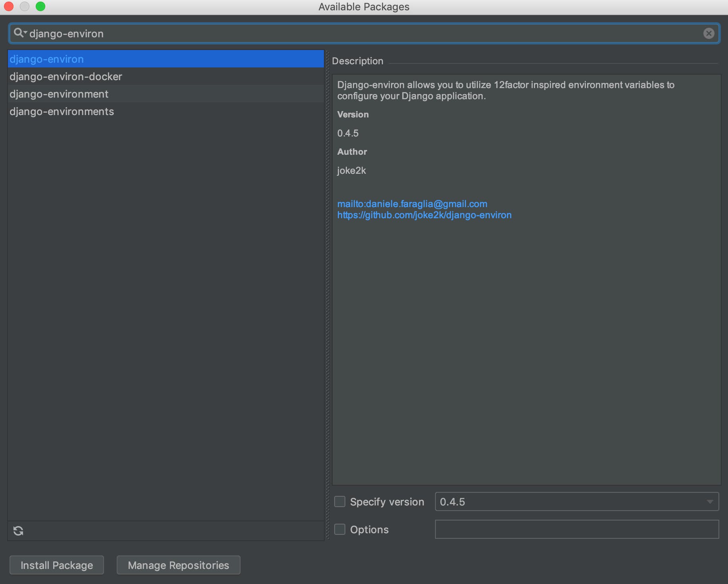Enable the Options checkbox
This screenshot has height=584, width=728.
pos(340,530)
